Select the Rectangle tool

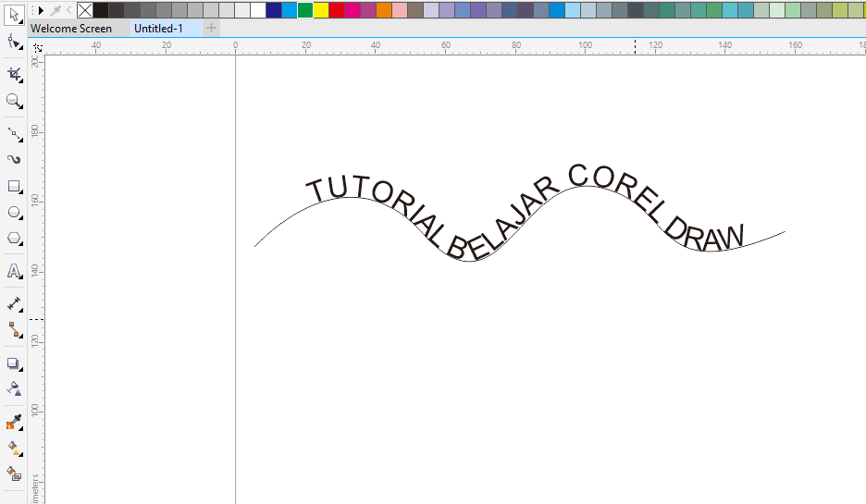click(x=14, y=186)
